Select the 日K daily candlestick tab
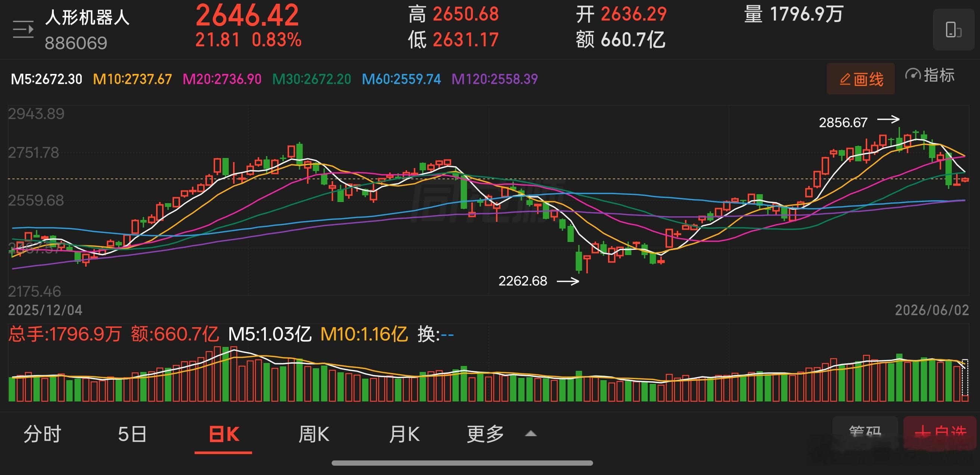Viewport: 980px width, 475px height. click(224, 434)
